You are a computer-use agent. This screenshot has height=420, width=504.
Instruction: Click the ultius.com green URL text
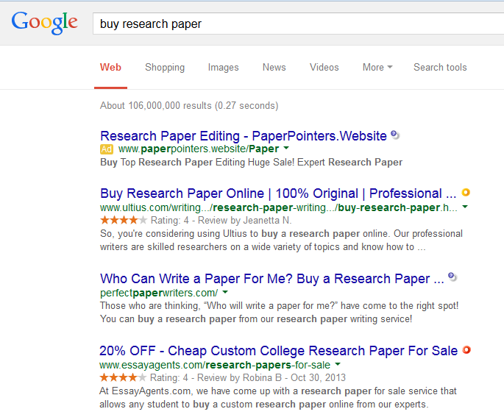tap(278, 207)
